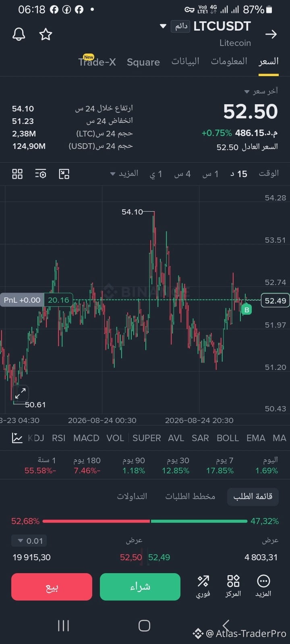Open the Trade-X tab
The width and height of the screenshot is (290, 644).
(97, 62)
